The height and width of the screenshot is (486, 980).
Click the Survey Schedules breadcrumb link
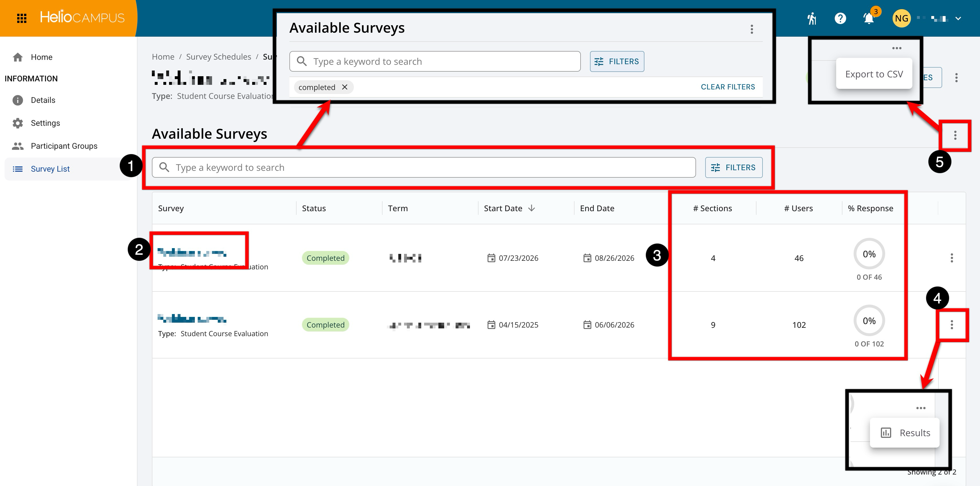[x=218, y=57]
